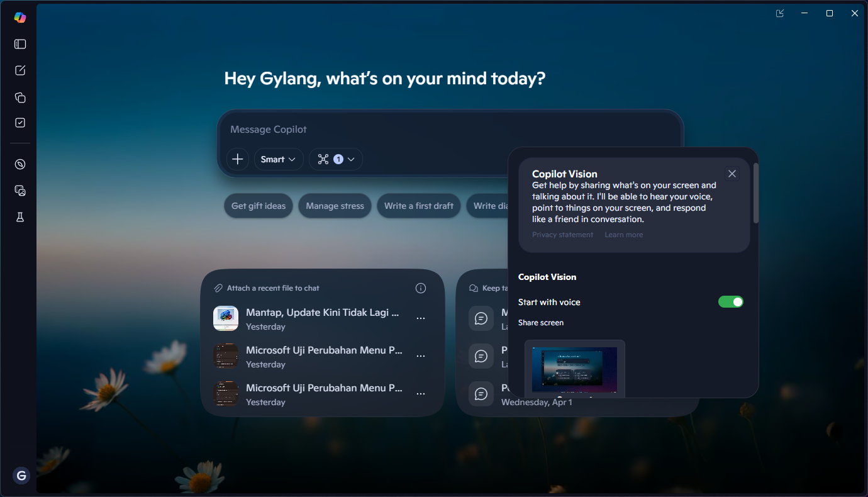Screen dimensions: 868x497
Task: Follow the Learn more link
Action: tap(623, 235)
